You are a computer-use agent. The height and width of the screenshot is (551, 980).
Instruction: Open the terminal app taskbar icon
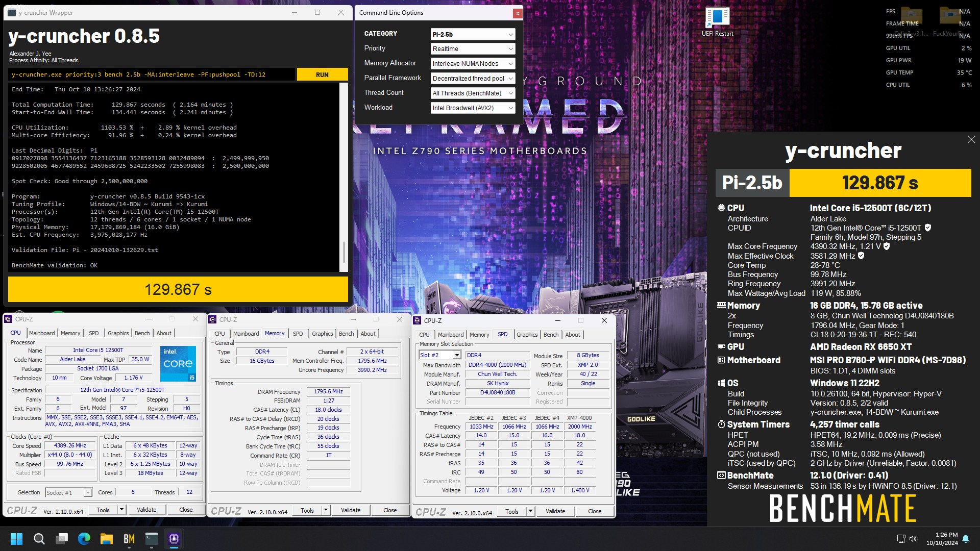152,539
